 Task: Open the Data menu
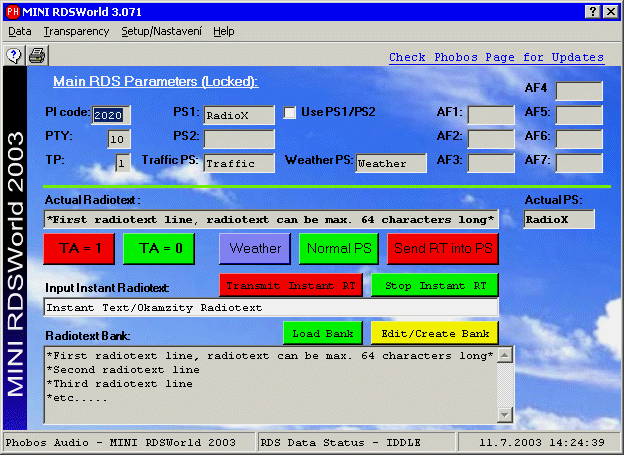(20, 31)
